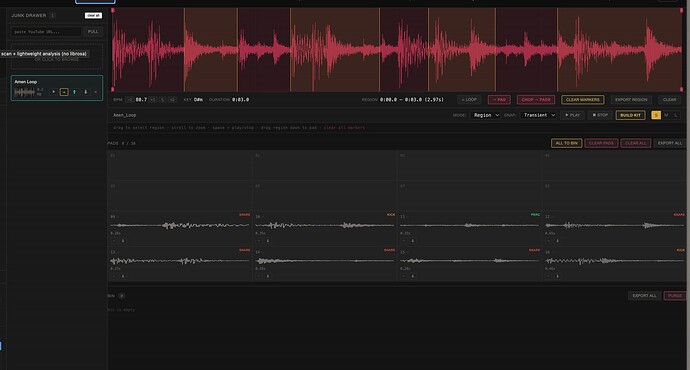Click the download icon on pad 16
Viewport: 690px width, 370px height.
557,276
